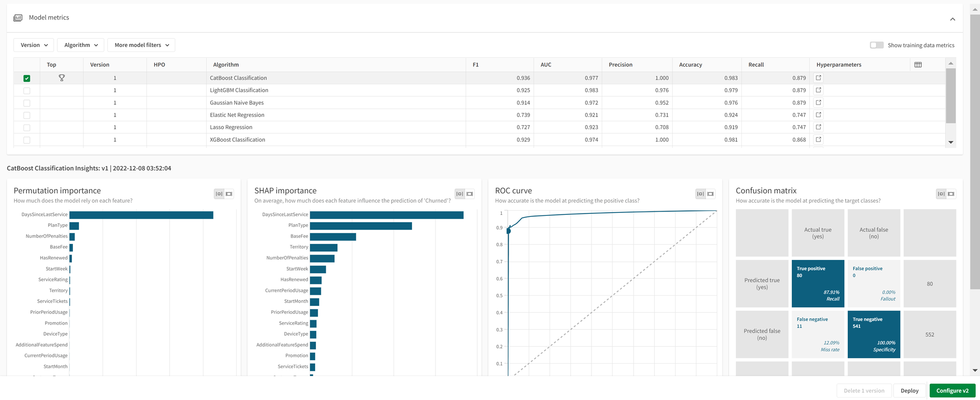The width and height of the screenshot is (980, 400).
Task: Expand Permutation importance chart right icon
Action: click(229, 194)
